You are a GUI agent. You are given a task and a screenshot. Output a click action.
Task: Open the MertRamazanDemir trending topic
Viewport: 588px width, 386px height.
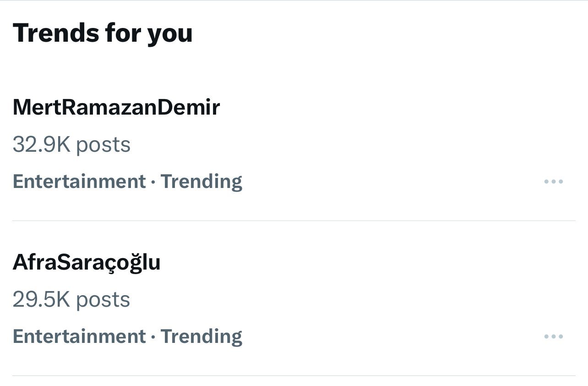click(x=116, y=107)
